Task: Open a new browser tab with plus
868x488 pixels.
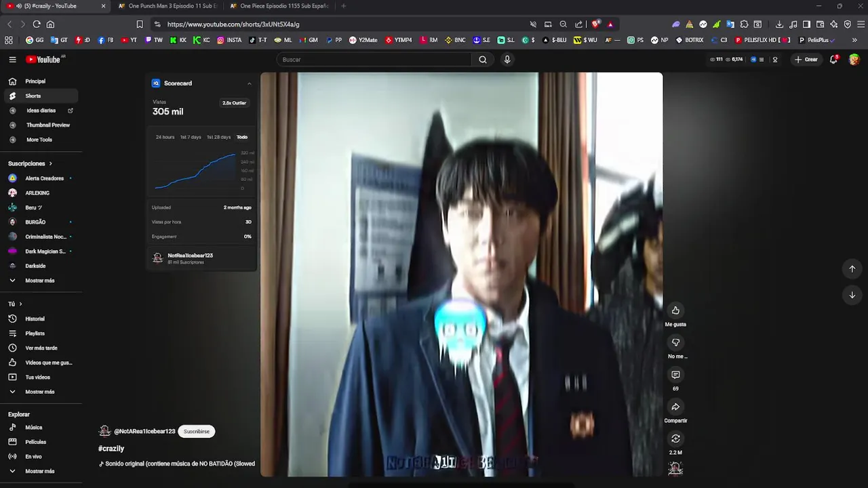Action: [343, 6]
